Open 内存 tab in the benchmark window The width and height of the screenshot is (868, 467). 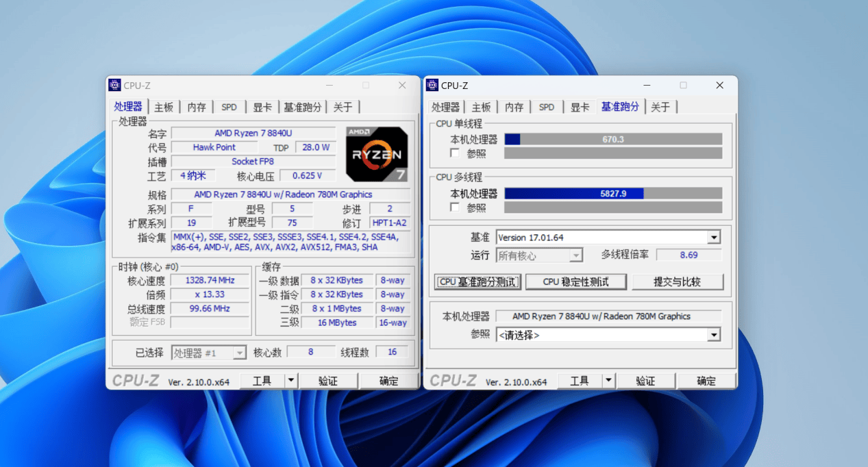pos(514,107)
